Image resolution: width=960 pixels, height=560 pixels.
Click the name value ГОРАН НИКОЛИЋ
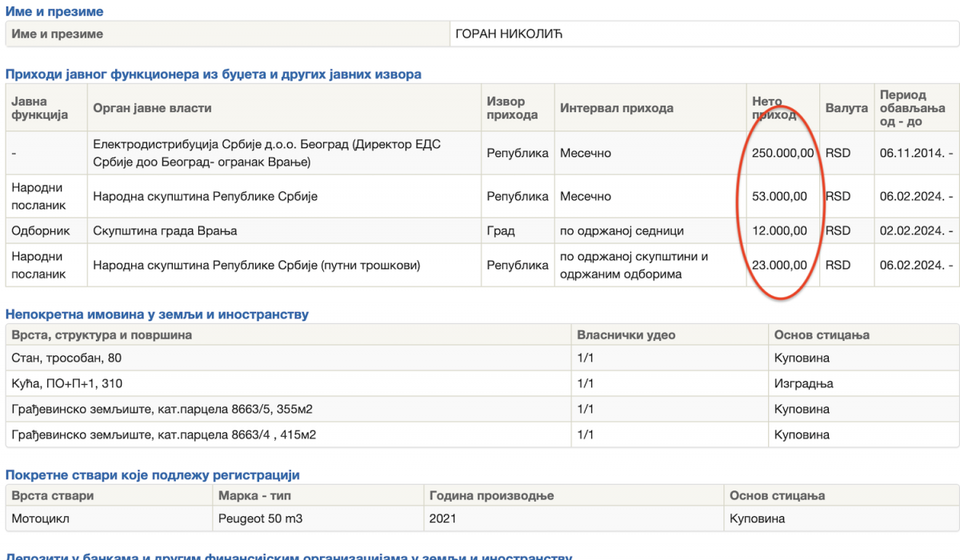(x=508, y=34)
